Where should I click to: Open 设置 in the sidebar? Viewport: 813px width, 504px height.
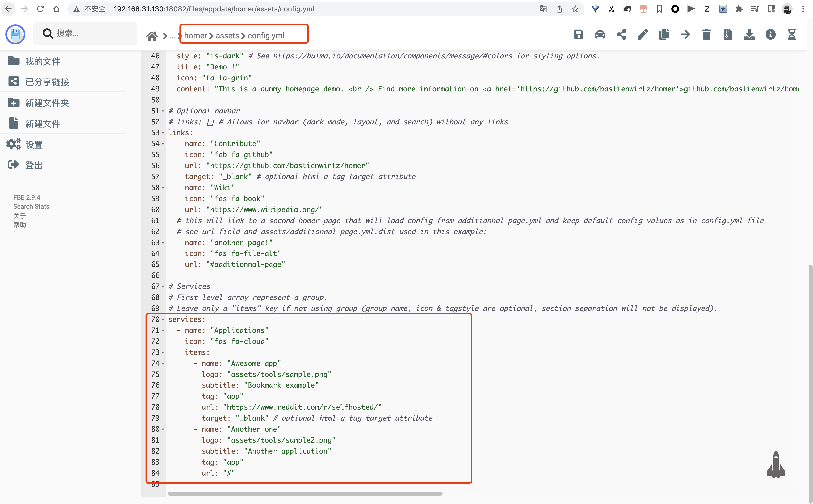(x=34, y=145)
